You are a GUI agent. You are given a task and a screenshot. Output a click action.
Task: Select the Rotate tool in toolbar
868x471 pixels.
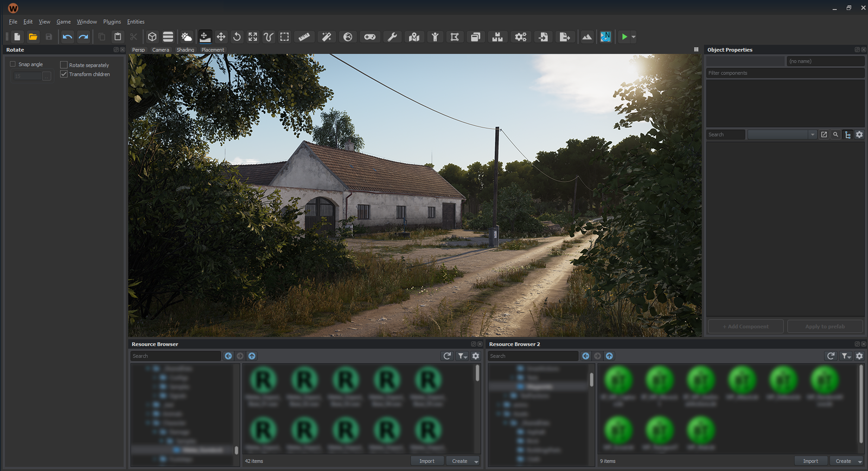click(x=237, y=37)
